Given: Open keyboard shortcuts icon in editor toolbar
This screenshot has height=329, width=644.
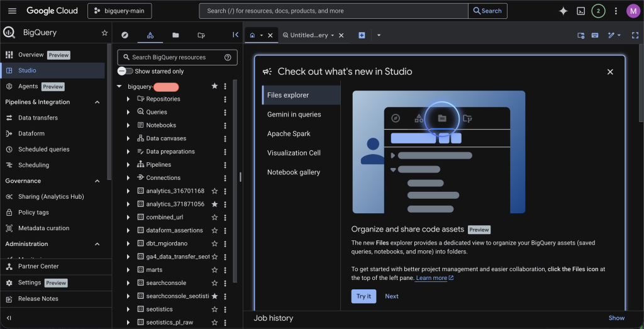Looking at the screenshot, I should [x=594, y=35].
